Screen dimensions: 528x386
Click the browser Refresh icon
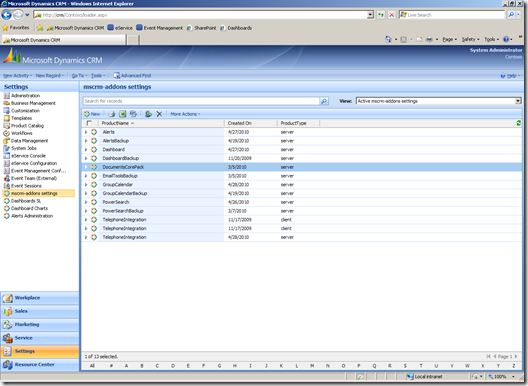381,15
